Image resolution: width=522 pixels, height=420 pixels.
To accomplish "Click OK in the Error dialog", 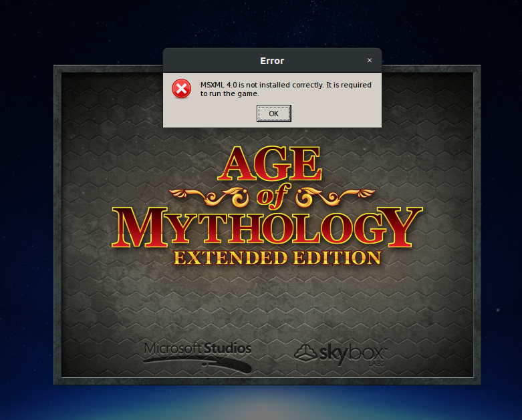I will pos(273,114).
